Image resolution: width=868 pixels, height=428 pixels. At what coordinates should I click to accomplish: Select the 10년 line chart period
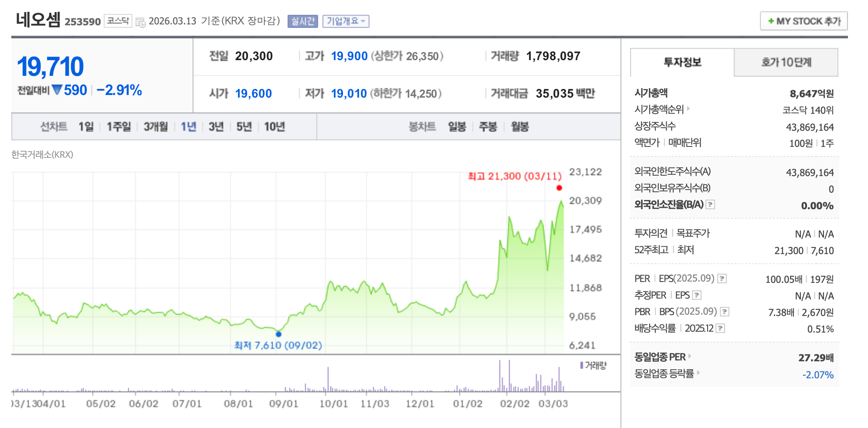pos(275,127)
